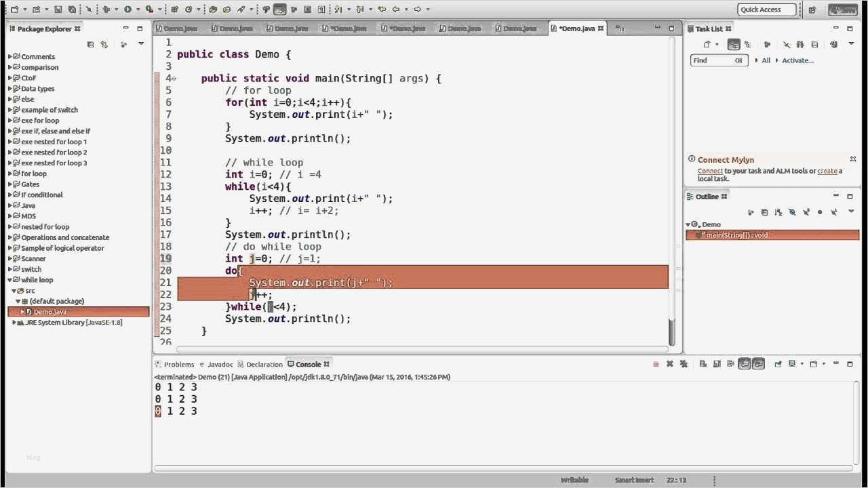The height and width of the screenshot is (488, 868).
Task: Toggle Hide Non-Public Members in Outline
Action: click(x=820, y=212)
